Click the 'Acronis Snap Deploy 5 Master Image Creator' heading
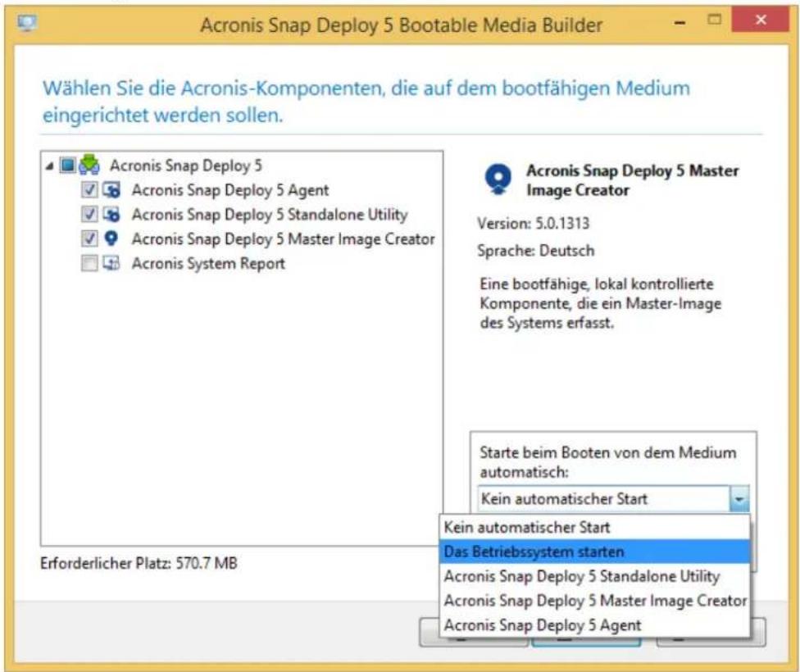 [633, 180]
